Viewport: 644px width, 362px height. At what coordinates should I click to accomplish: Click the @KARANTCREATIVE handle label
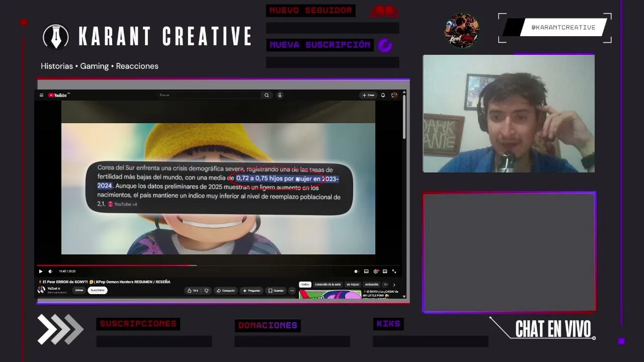(x=563, y=28)
